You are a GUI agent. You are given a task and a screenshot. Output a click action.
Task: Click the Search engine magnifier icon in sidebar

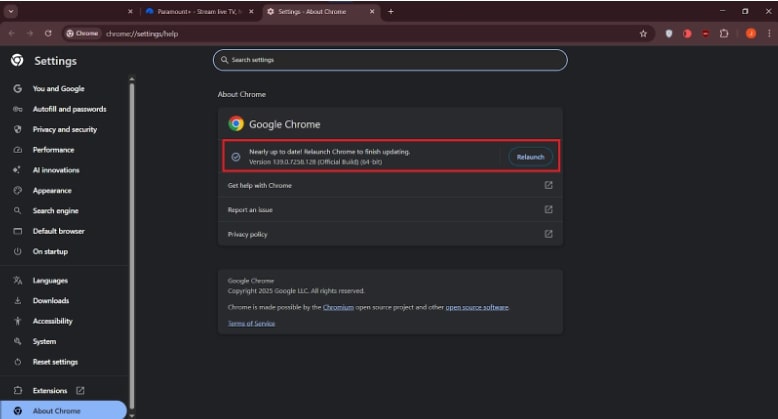(x=17, y=210)
